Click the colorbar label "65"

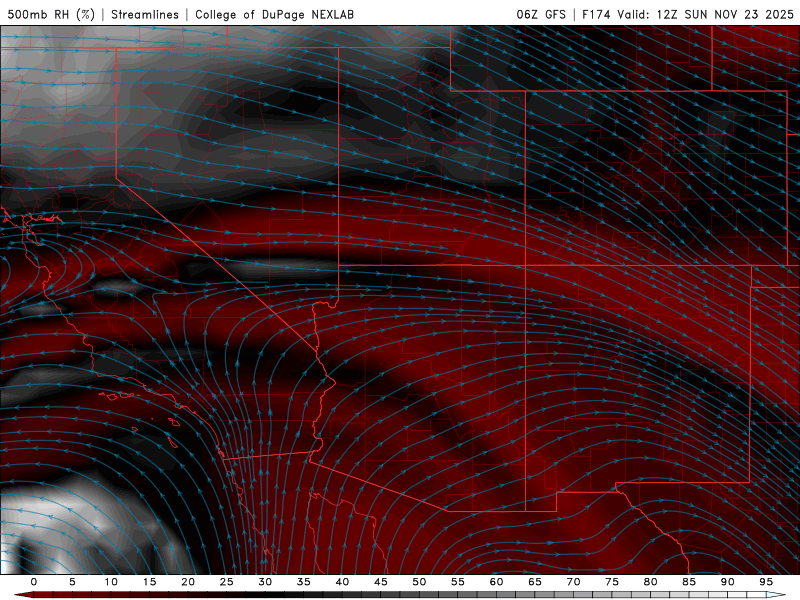pos(534,582)
